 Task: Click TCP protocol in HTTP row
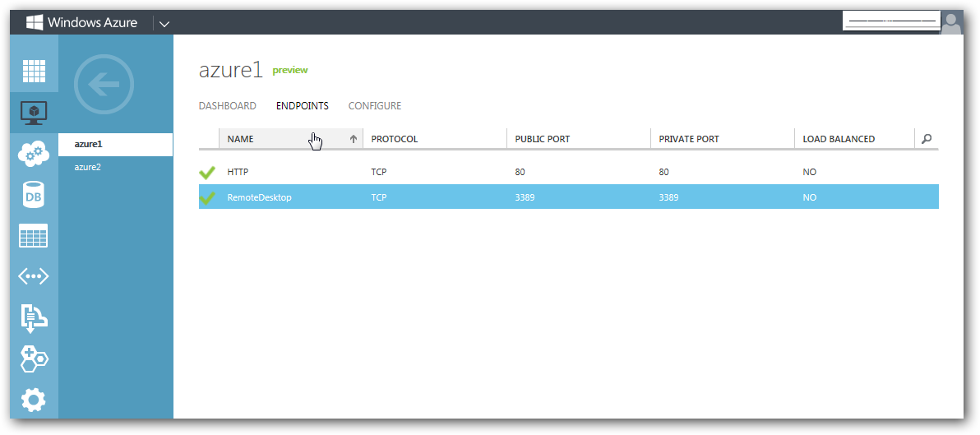(x=379, y=172)
